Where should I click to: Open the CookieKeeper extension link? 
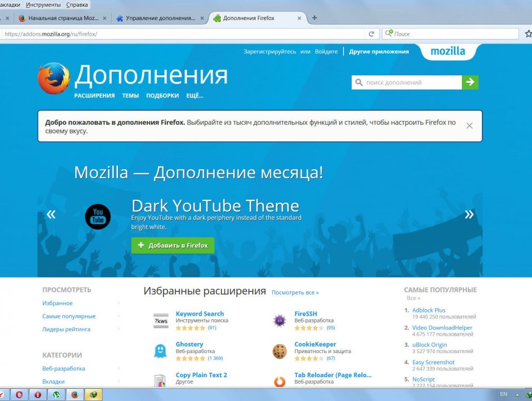(315, 344)
